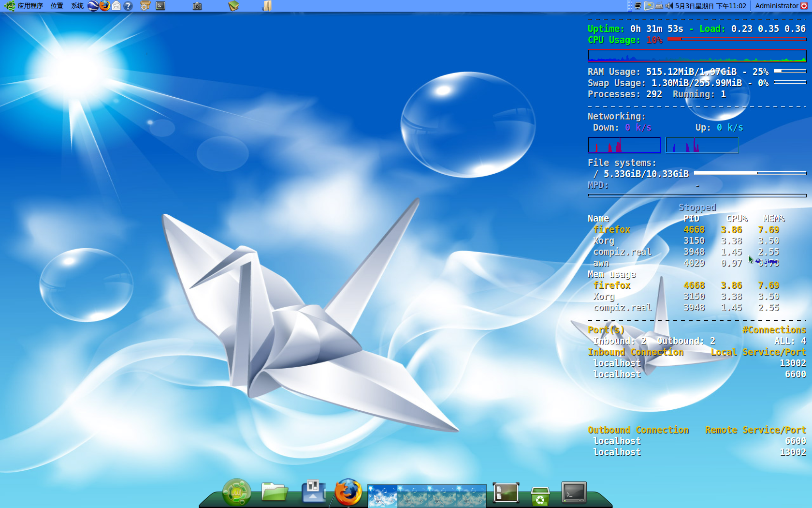This screenshot has width=812, height=508.
Task: Click the Swap Usage line
Action: pos(678,83)
